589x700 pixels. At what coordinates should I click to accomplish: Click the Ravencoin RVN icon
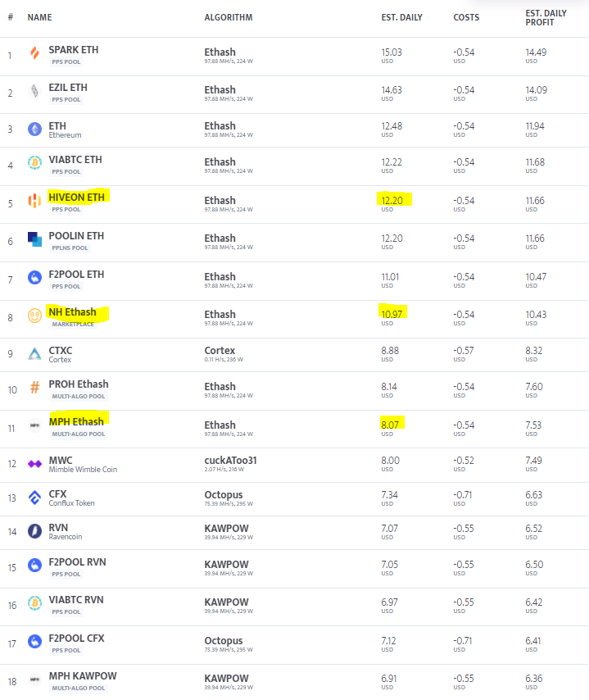(34, 531)
